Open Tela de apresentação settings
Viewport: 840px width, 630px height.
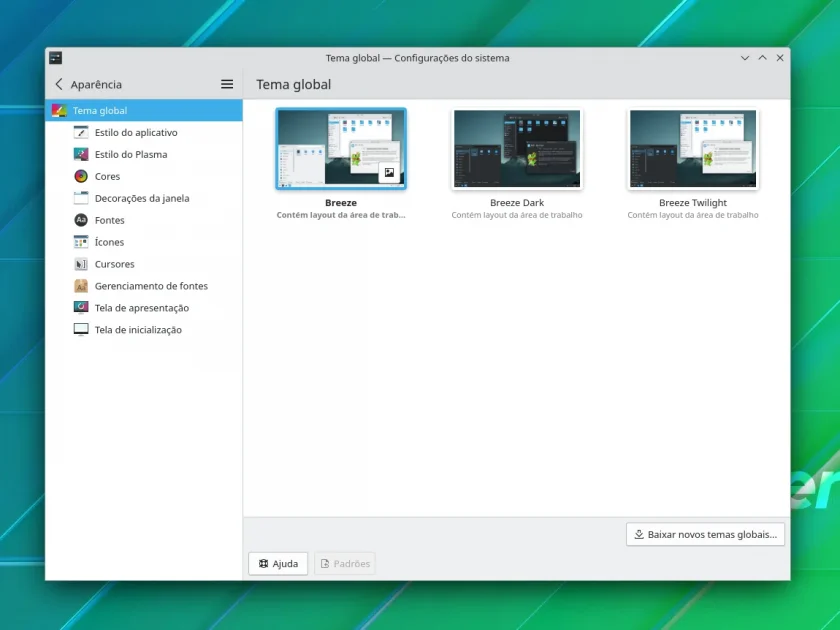[x=144, y=308]
